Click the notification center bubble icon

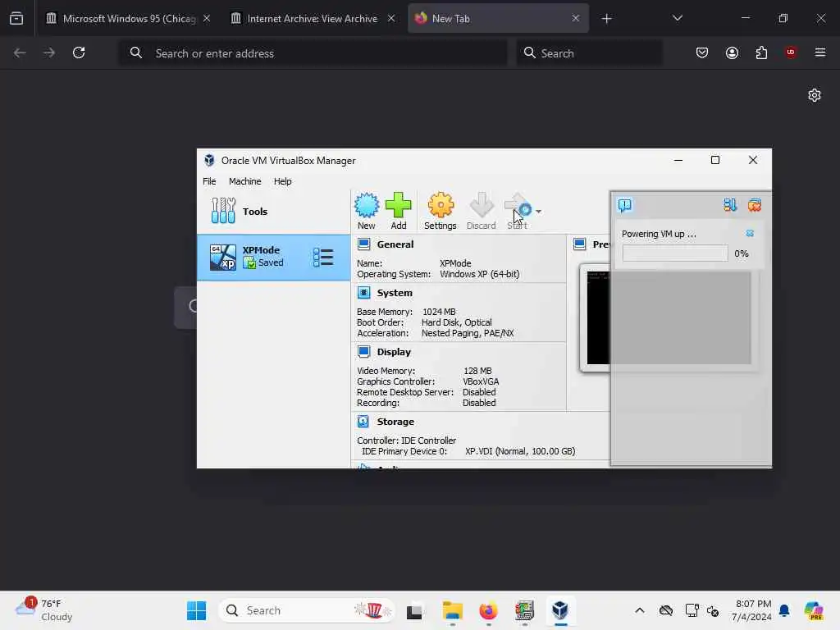(624, 205)
